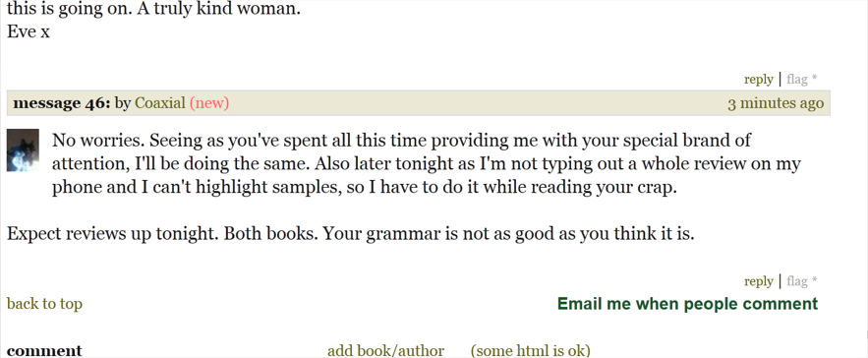Open the '(some html is ok)' help link

[530, 351]
